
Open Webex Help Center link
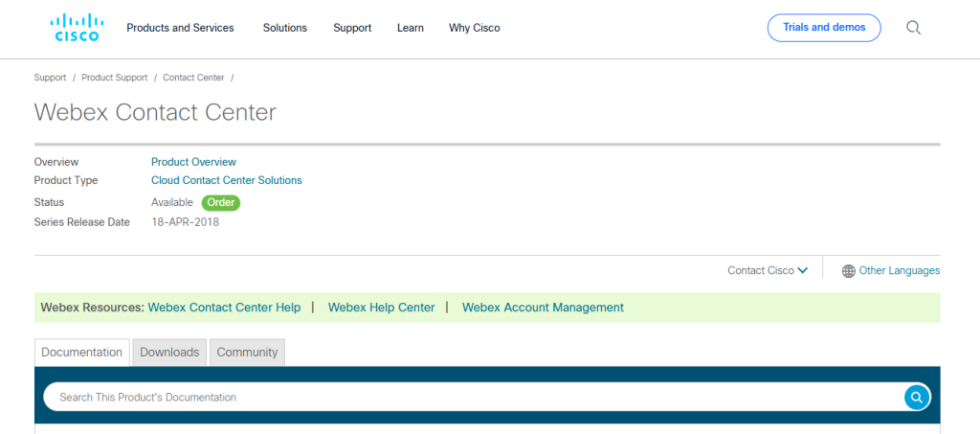[x=381, y=308]
